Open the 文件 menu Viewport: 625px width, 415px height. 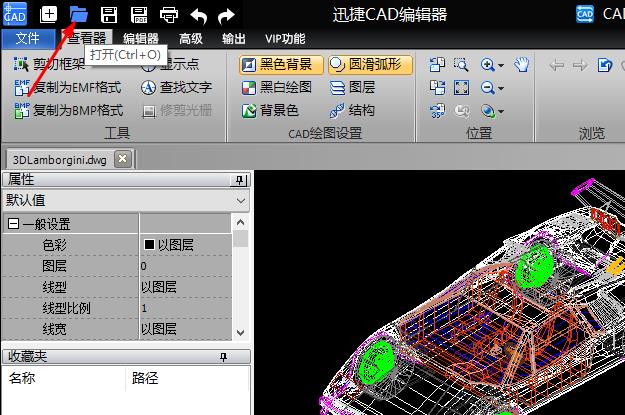28,39
